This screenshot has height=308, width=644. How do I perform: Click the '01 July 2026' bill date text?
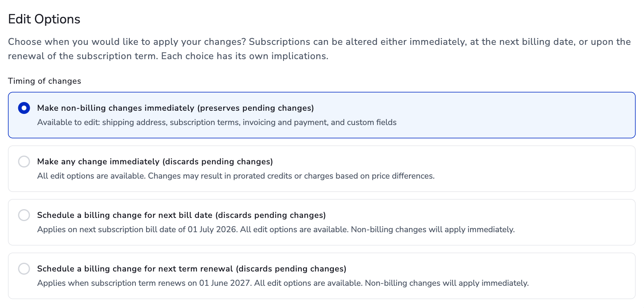coord(212,229)
